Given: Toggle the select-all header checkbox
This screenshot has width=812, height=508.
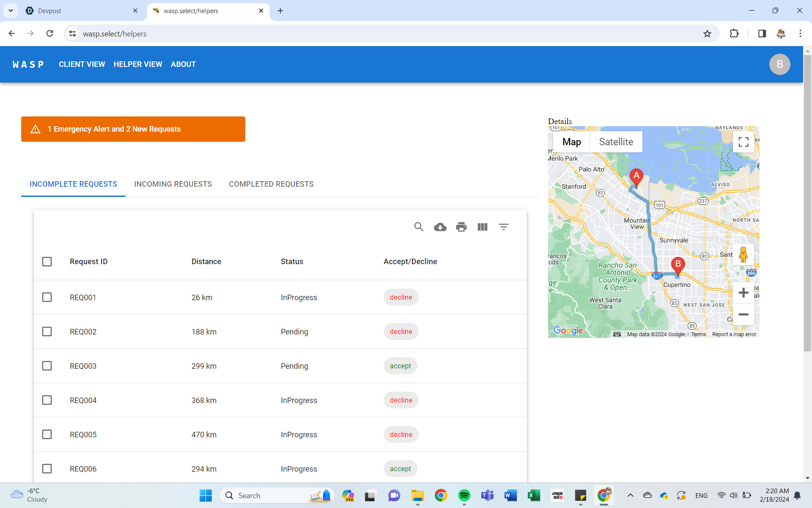Looking at the screenshot, I should (47, 262).
